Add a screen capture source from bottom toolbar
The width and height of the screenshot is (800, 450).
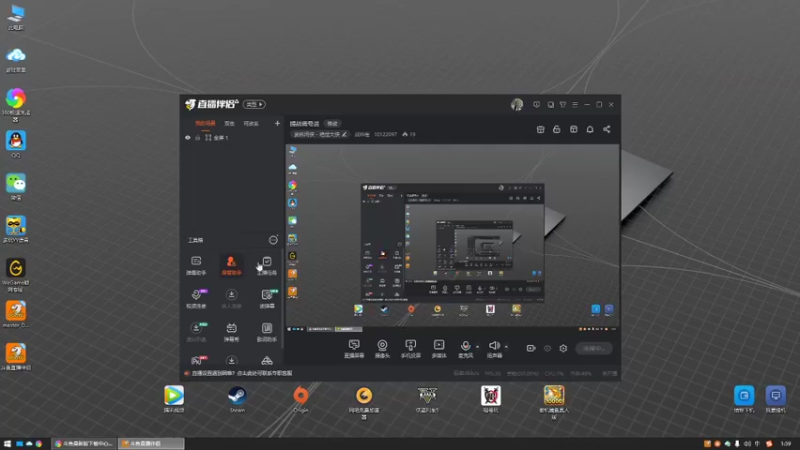(354, 348)
